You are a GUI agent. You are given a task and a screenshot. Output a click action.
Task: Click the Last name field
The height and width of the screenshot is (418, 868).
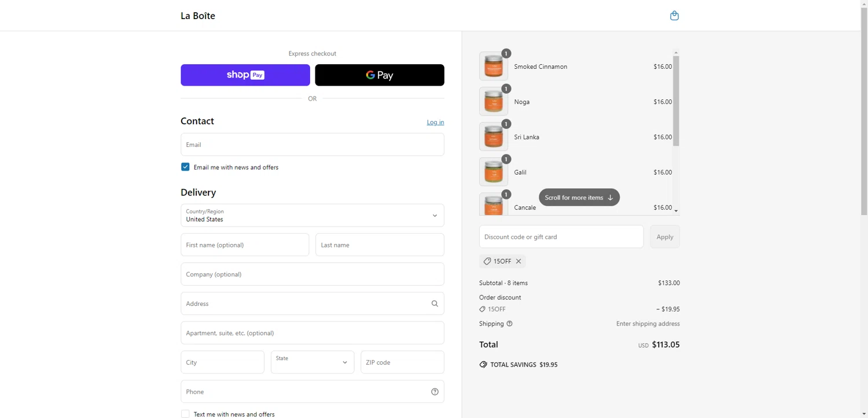(x=380, y=245)
